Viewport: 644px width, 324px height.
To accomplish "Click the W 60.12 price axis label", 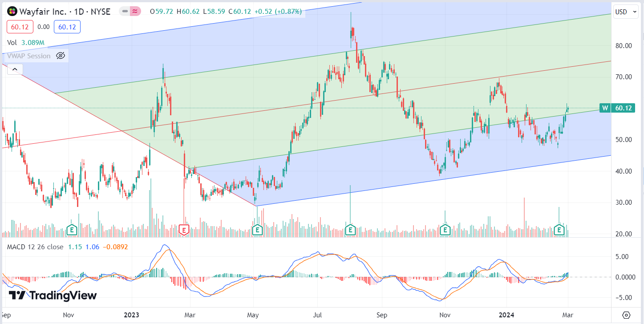I will (617, 108).
